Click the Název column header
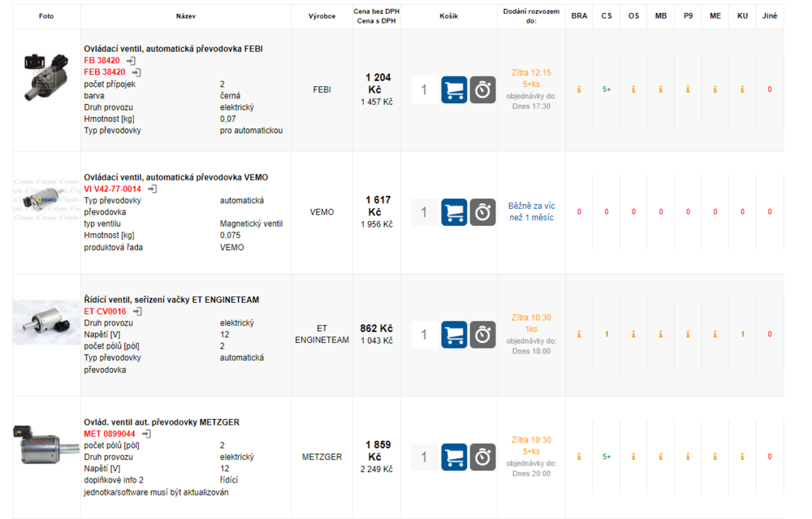The width and height of the screenshot is (812, 519). point(186,16)
